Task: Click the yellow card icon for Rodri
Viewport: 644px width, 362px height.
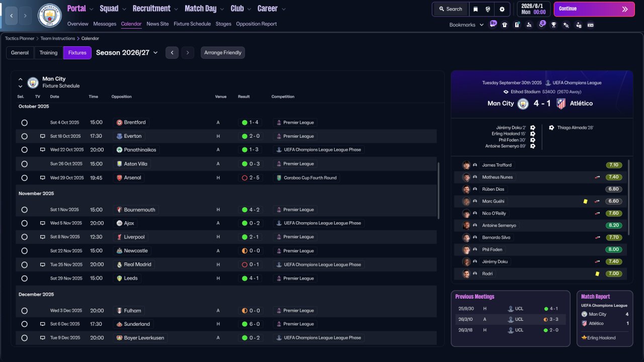Action: [x=597, y=274]
